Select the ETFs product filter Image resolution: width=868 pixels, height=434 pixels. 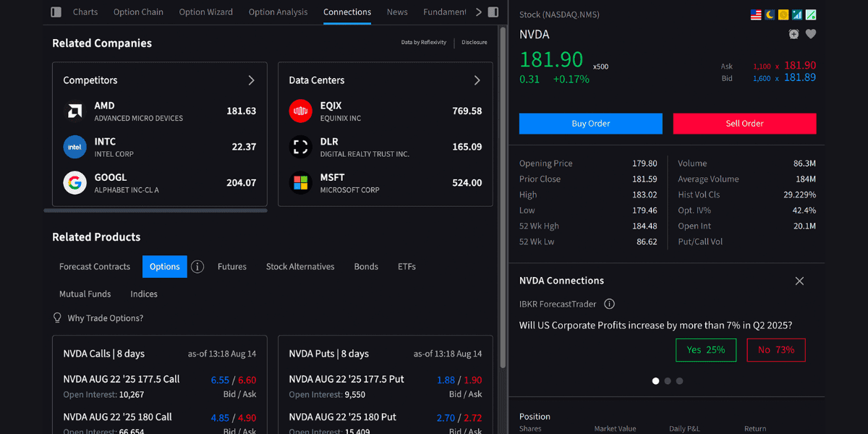click(407, 267)
